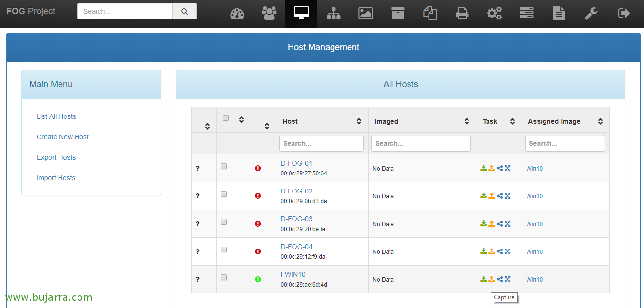Check the checkbox for host D-FOG-01
Image resolution: width=644 pixels, height=308 pixels.
(224, 166)
